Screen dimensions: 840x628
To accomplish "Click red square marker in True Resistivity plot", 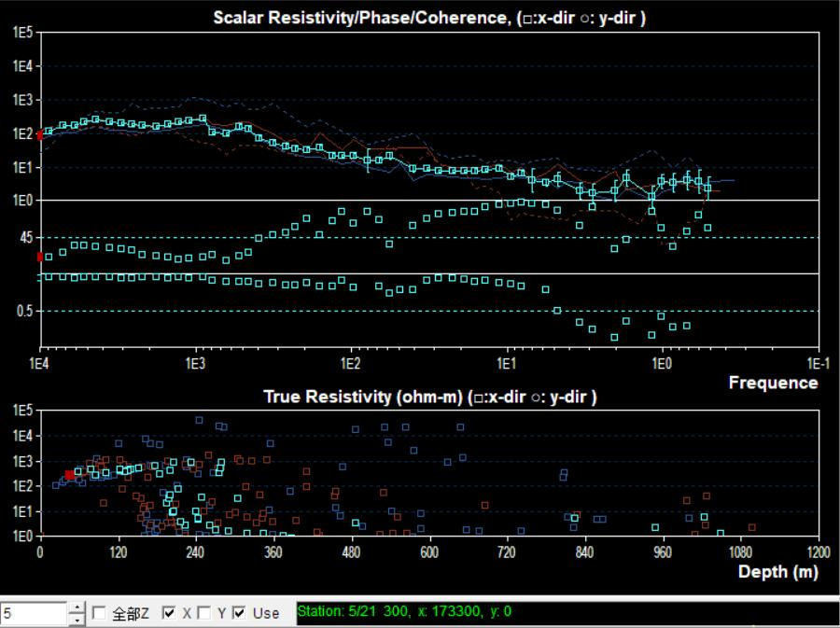I will (x=70, y=475).
